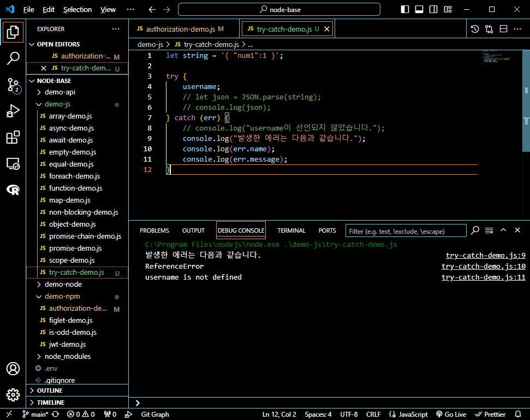Collapse the Open Editors section
The height and width of the screenshot is (420, 530).
[x=77, y=44]
